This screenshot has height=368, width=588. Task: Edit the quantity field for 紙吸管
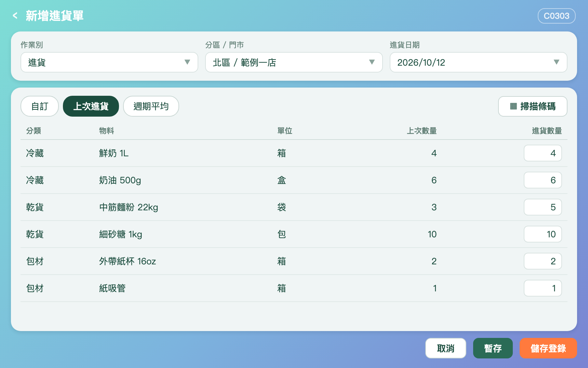[543, 288]
